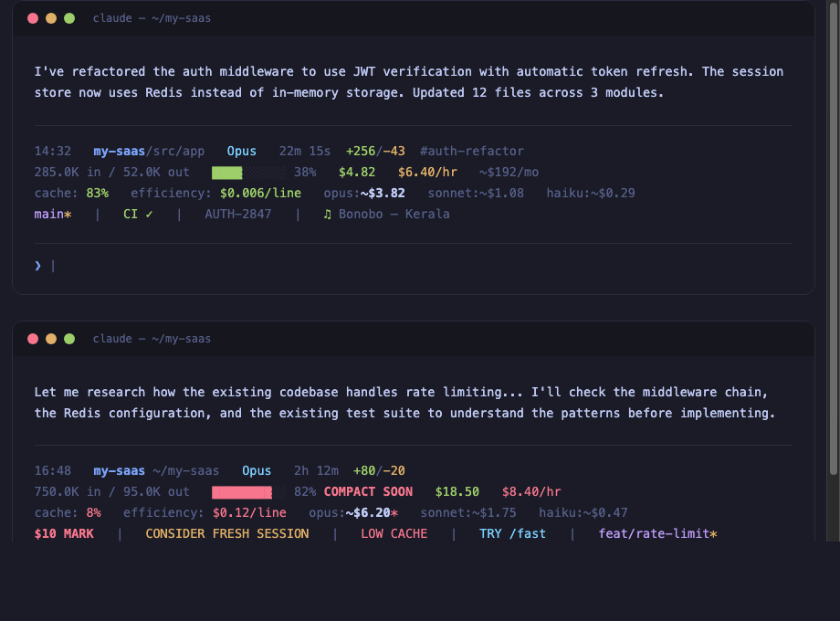Click the AUTH-2847 ticket reference

(x=236, y=214)
